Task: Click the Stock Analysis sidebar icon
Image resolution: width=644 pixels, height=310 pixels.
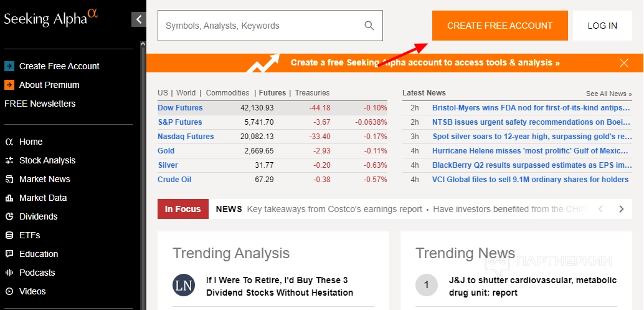Action: [x=9, y=160]
